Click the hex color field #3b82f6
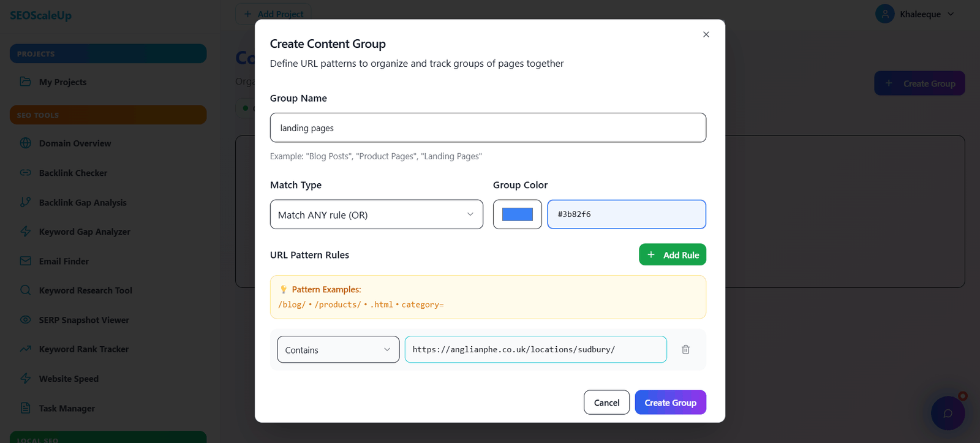Viewport: 980px width, 443px height. click(x=627, y=214)
